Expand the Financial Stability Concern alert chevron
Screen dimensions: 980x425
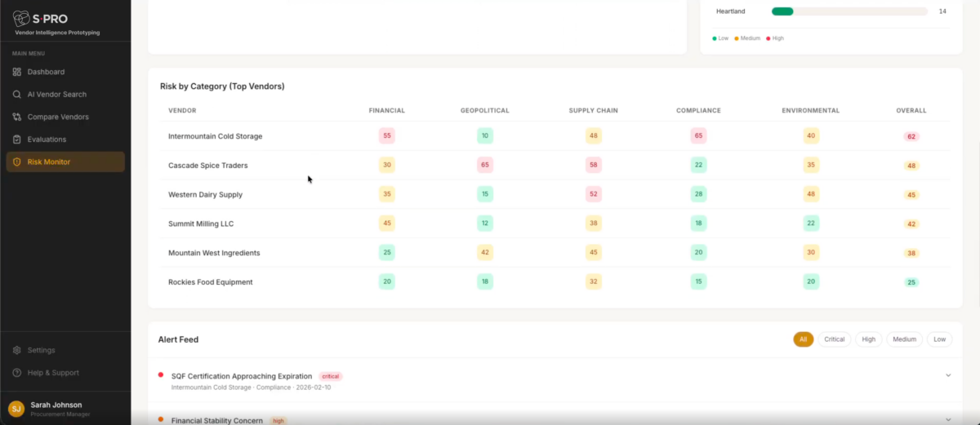pos(948,419)
